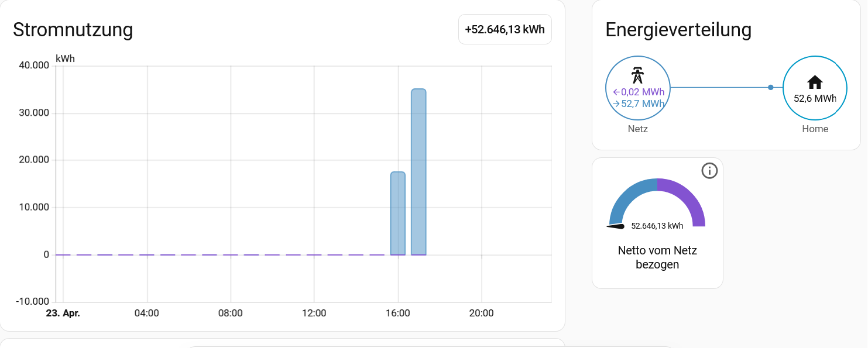Screen dimensions: 868x348
Task: Click the +52.646,13 kWh total badge
Action: pyautogui.click(x=505, y=29)
